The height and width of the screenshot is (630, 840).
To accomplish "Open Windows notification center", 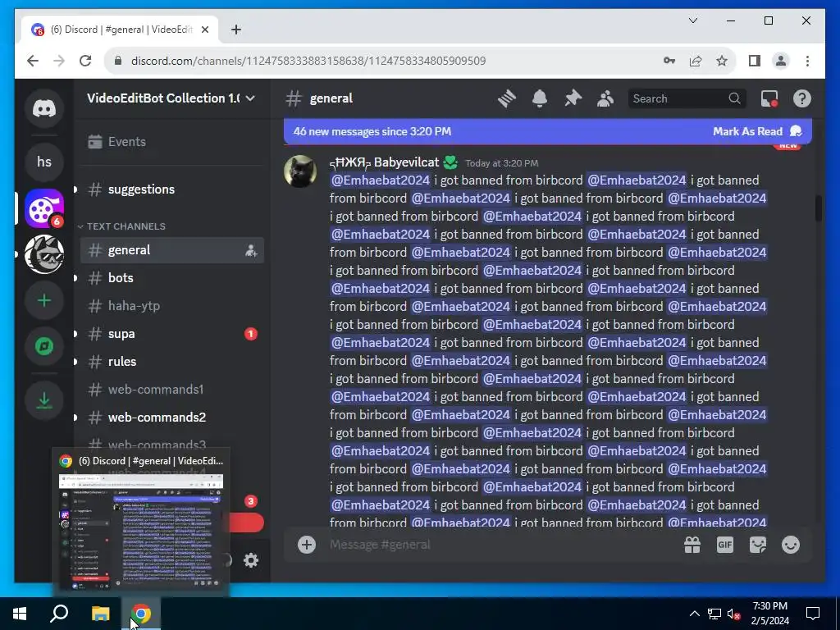I will point(813,614).
